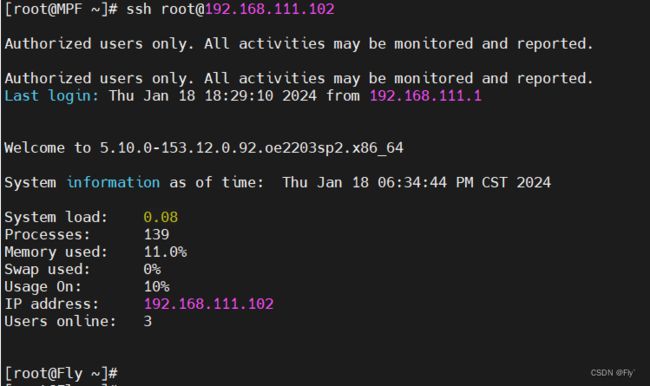650x386 pixels.
Task: Click the timestamp 'Thu Jan 18 06:34:44 PM CST 2024'
Action: [x=417, y=182]
